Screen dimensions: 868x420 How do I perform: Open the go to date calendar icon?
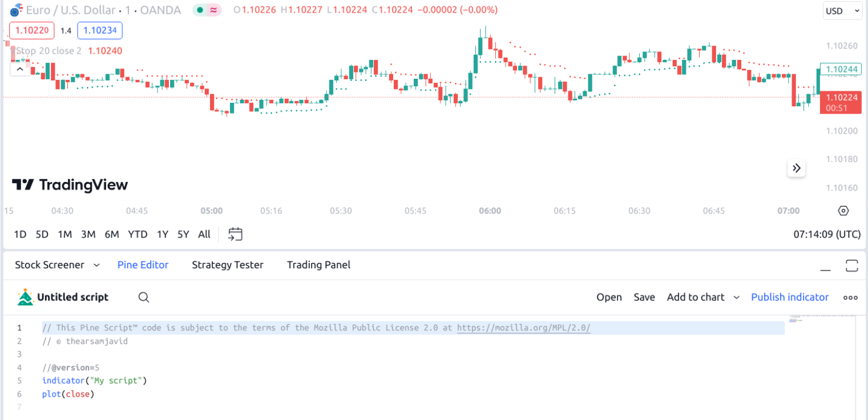click(x=235, y=234)
